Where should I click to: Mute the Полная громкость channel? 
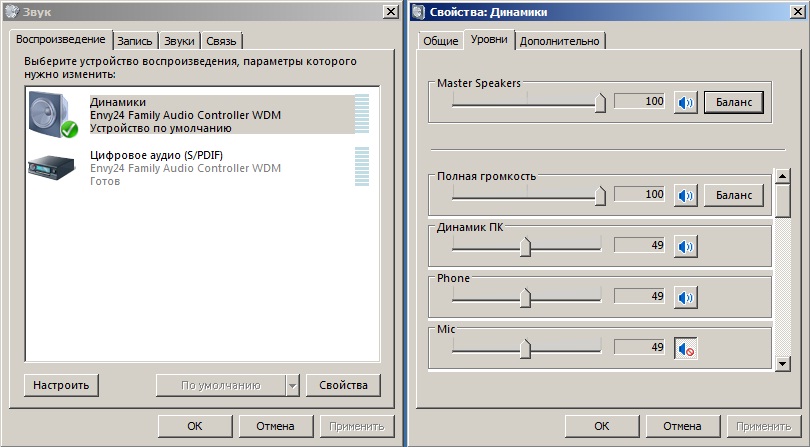click(x=685, y=194)
